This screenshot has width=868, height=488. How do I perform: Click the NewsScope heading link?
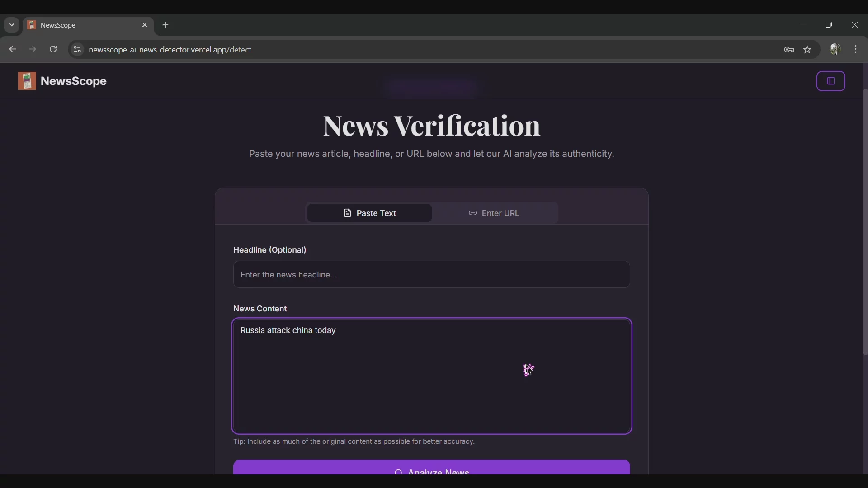(74, 81)
